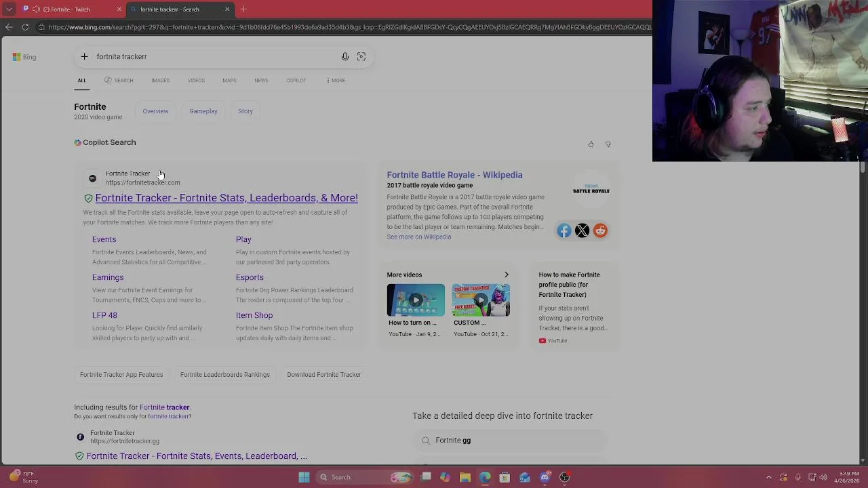Give thumbs down to Copilot Search
868x488 pixels.
pyautogui.click(x=608, y=144)
